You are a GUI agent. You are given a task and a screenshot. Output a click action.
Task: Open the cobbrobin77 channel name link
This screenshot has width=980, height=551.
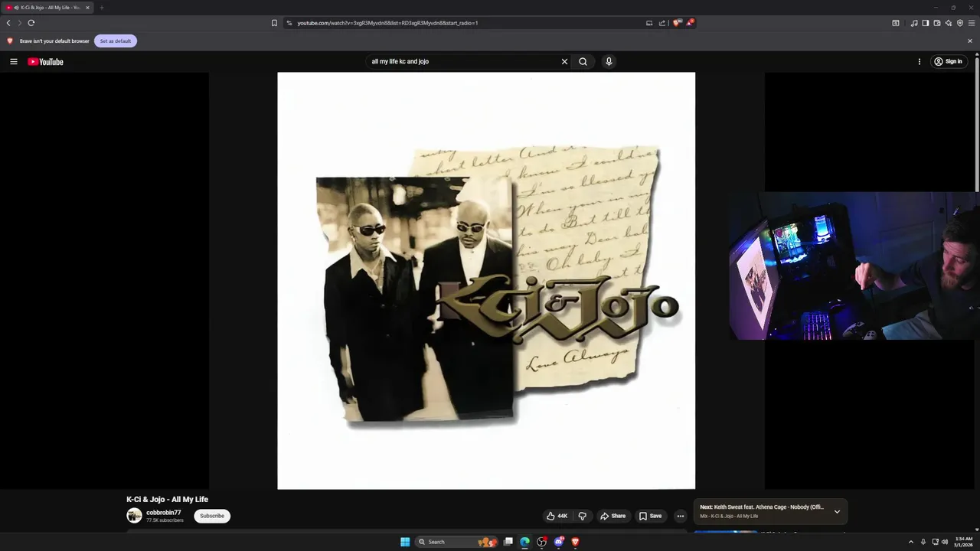click(164, 513)
